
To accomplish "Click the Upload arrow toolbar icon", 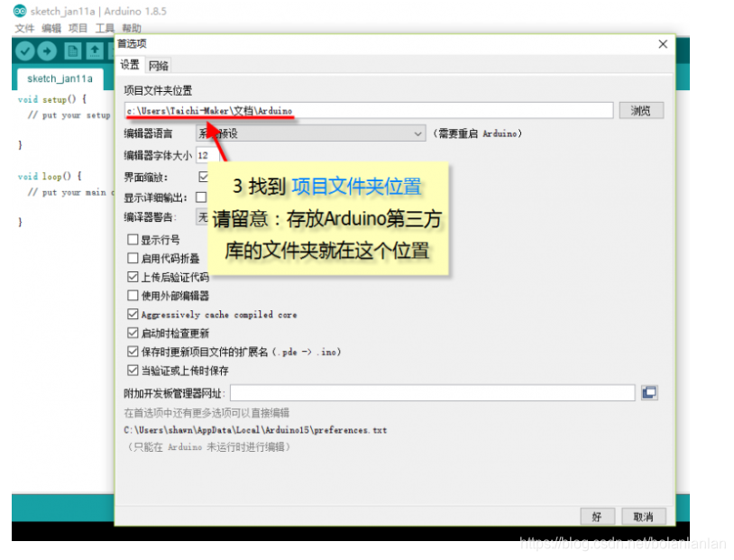I will click(x=47, y=51).
